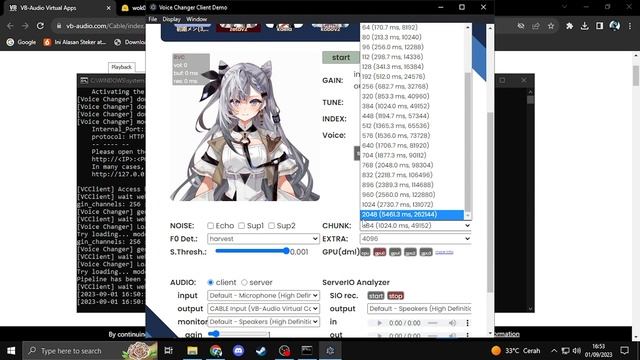Open the EXTRA 4096 dropdown
640x360 pixels.
415,239
